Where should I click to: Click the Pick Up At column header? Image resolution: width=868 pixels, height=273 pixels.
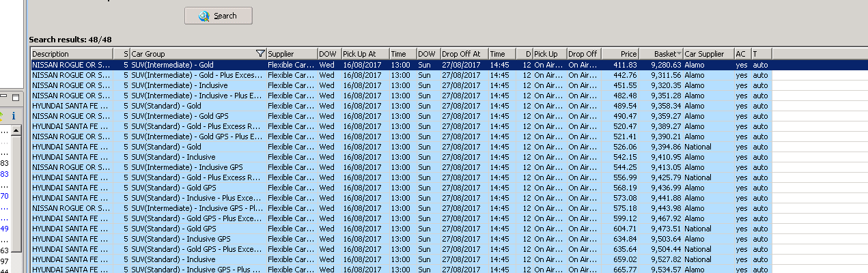click(x=365, y=53)
